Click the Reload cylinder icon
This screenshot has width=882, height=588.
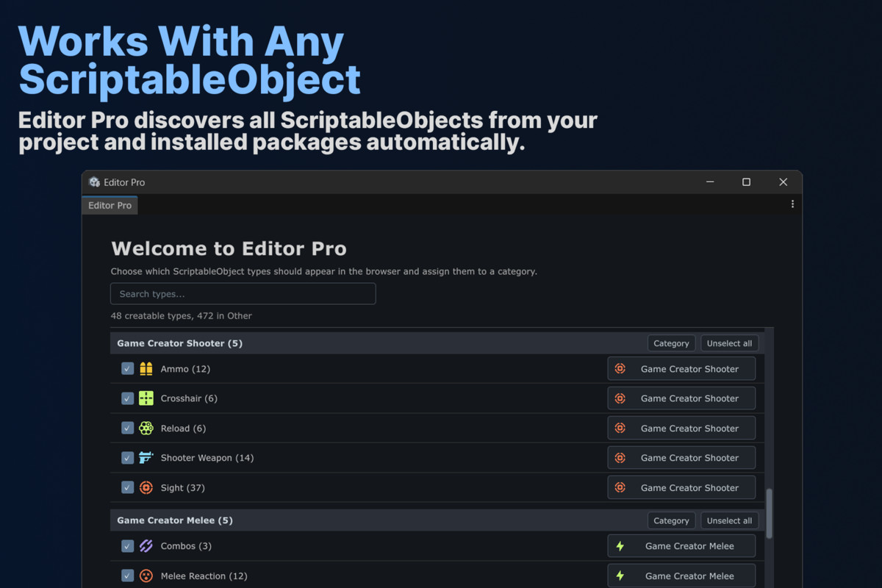[x=146, y=429]
